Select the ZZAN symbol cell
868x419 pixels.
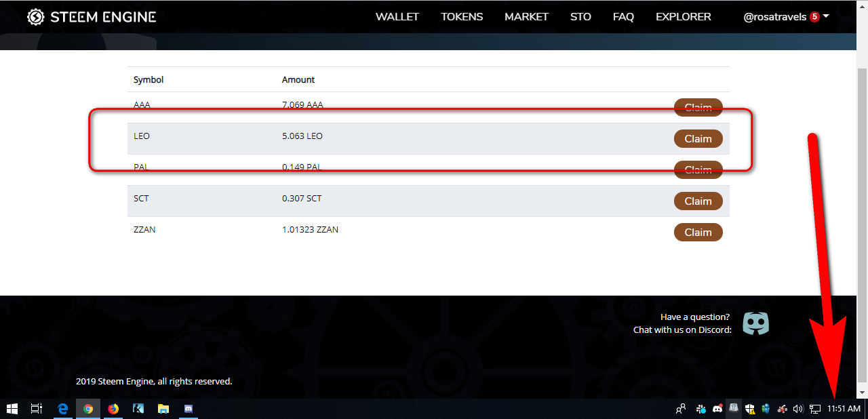click(144, 229)
